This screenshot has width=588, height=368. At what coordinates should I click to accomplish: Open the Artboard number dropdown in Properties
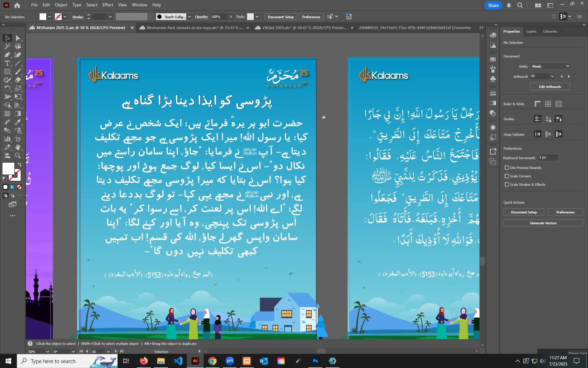[552, 76]
